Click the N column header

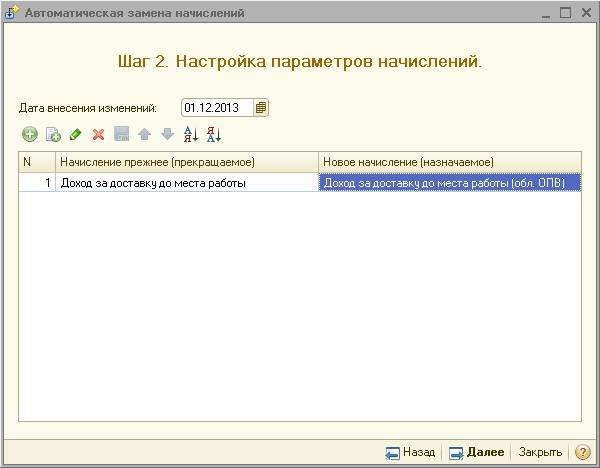pos(36,162)
